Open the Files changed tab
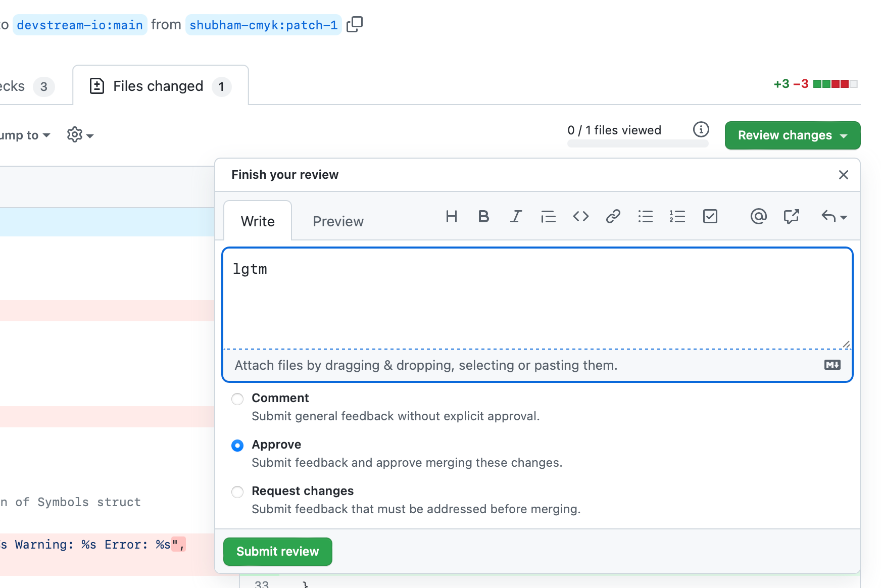This screenshot has width=881, height=588. pos(161,86)
